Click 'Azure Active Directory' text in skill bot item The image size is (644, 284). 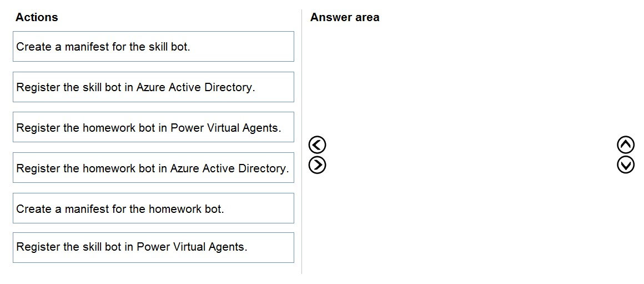(194, 87)
